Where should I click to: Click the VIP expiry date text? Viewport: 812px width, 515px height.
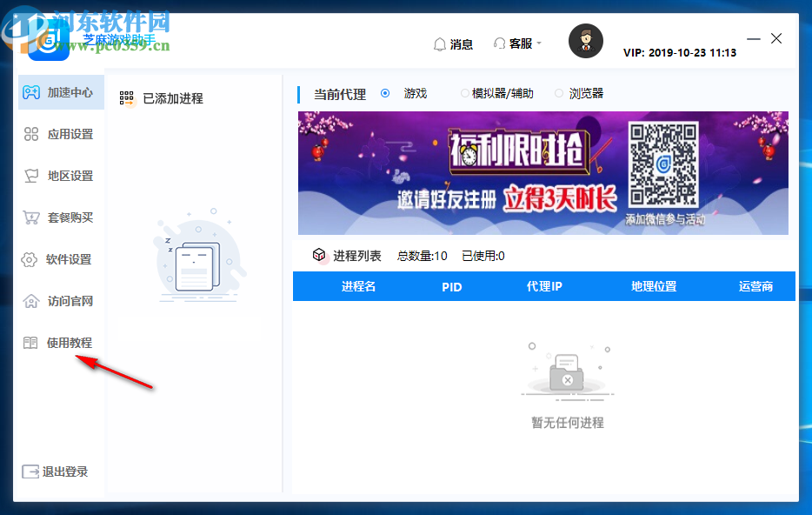[678, 51]
